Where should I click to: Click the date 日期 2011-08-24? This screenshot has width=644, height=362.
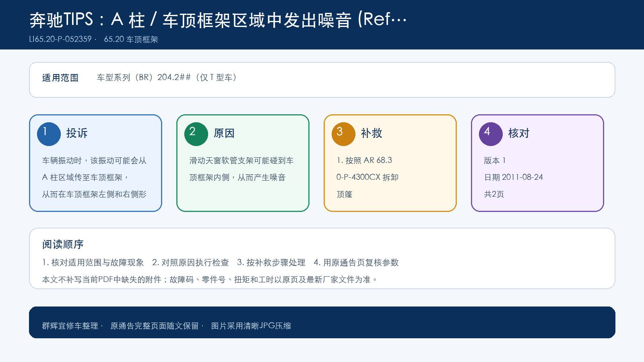(514, 177)
